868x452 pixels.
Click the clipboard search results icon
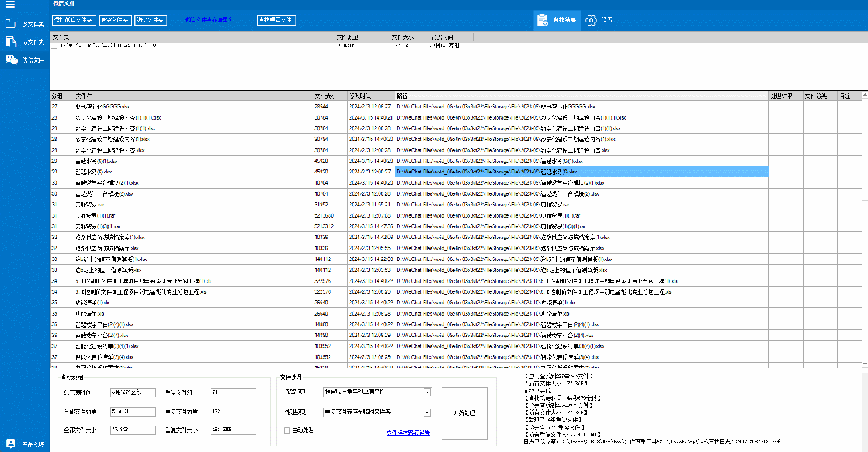coord(542,20)
